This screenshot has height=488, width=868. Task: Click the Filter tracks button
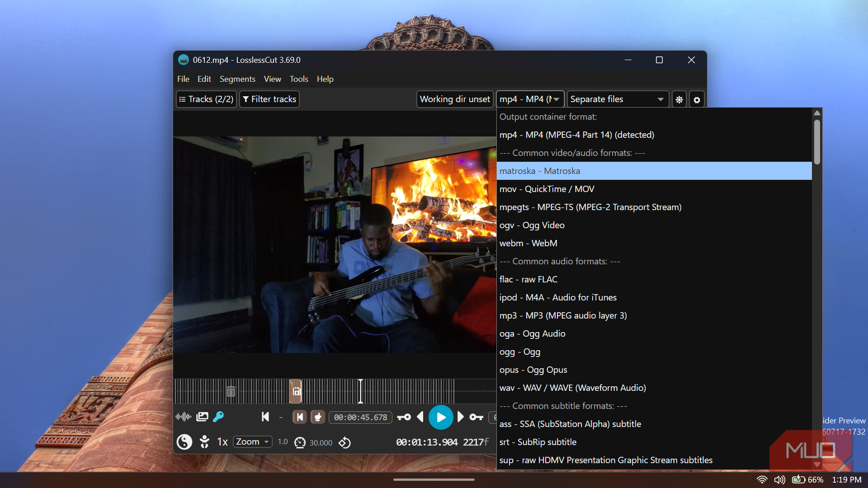click(x=269, y=99)
